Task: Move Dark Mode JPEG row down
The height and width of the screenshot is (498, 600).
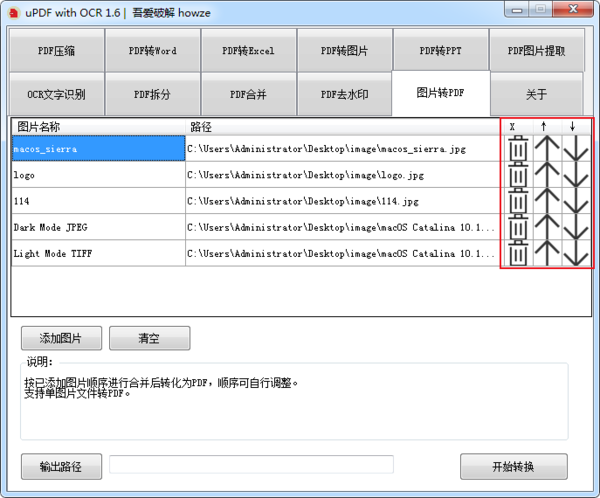Action: pyautogui.click(x=576, y=227)
